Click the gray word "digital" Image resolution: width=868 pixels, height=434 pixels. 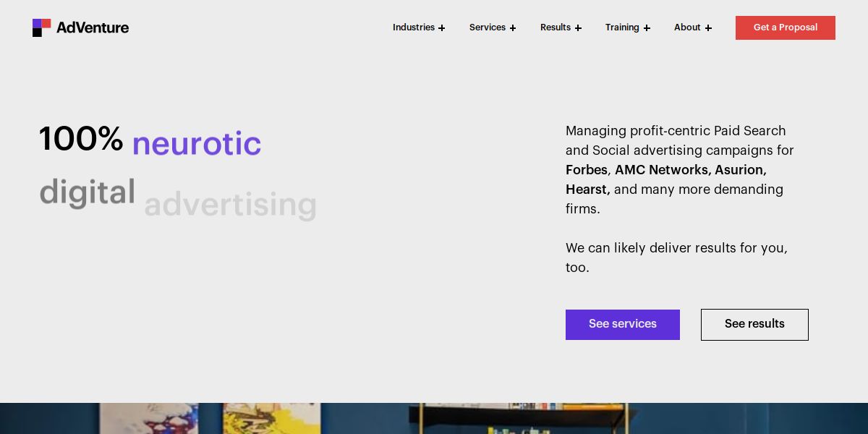tap(88, 193)
